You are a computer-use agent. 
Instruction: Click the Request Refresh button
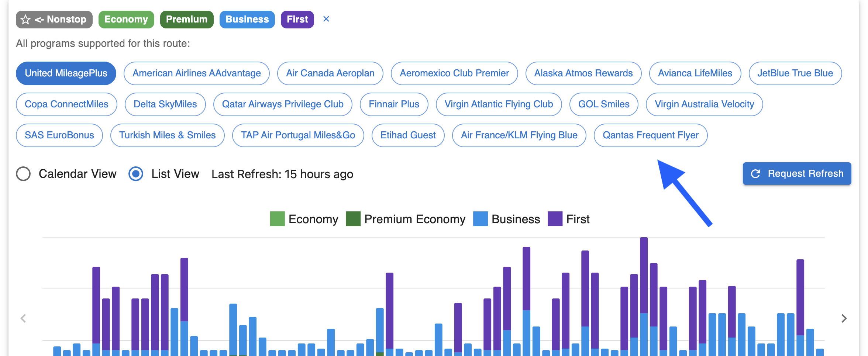pos(797,174)
